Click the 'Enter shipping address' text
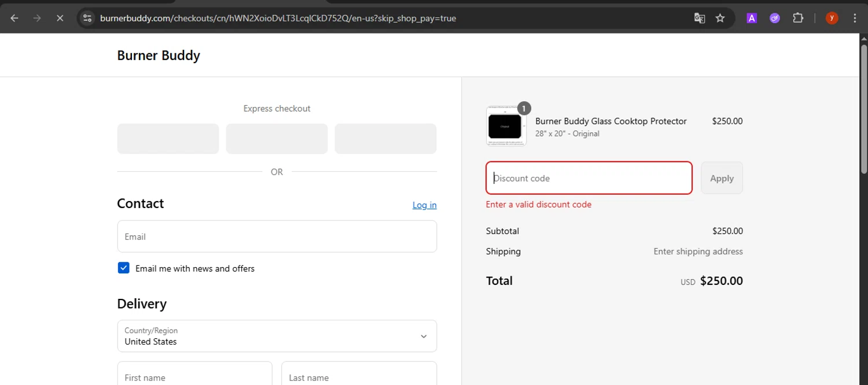The image size is (868, 385). tap(698, 251)
